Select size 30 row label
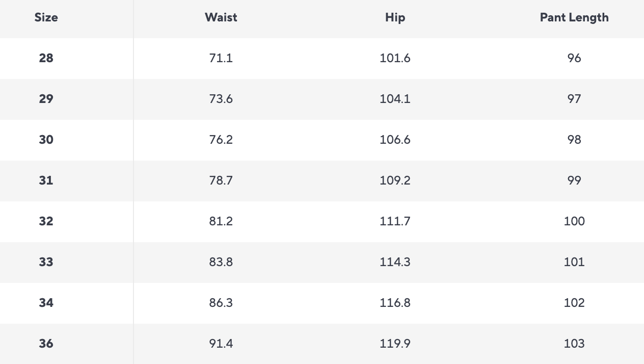Screen dimensions: 644x364 point(46,140)
